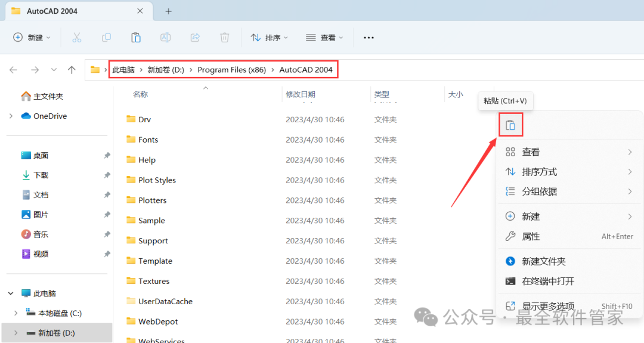The width and height of the screenshot is (644, 343).
Task: Click the Copy icon in toolbar
Action: pos(106,38)
